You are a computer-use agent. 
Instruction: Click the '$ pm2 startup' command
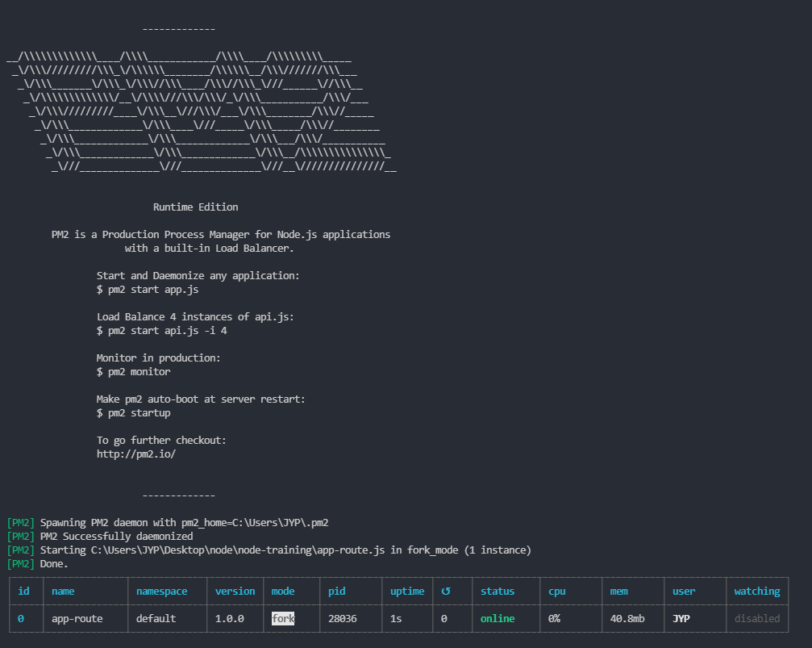134,413
